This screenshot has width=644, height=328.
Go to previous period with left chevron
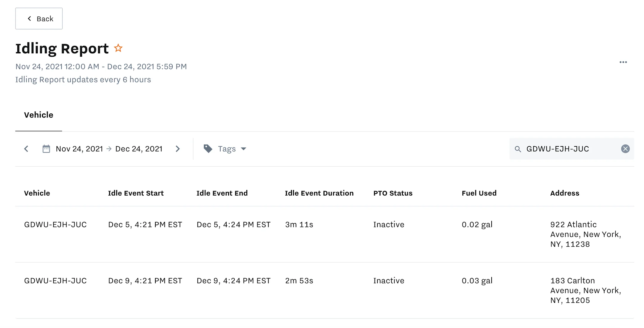[26, 148]
